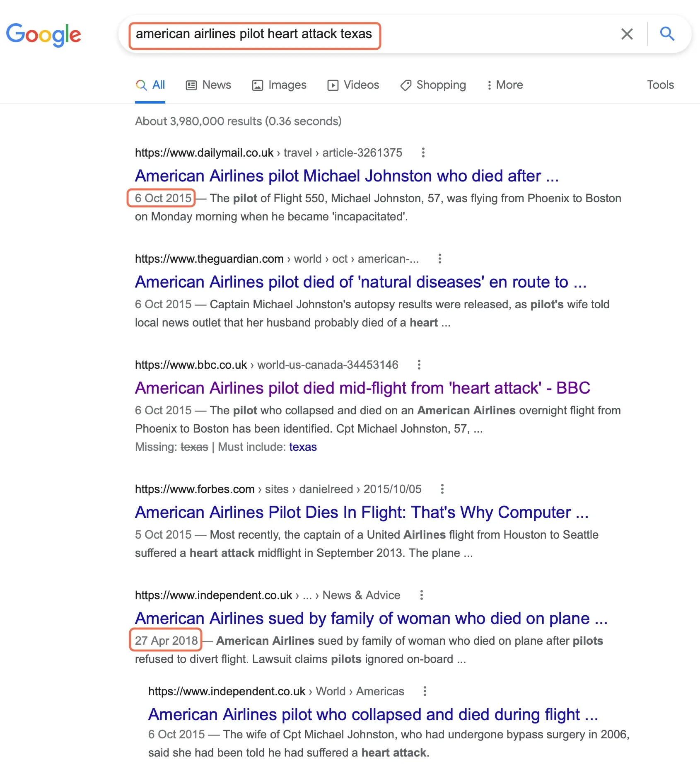The height and width of the screenshot is (769, 700).
Task: Open the options menu for the Guardian result
Action: (x=439, y=259)
